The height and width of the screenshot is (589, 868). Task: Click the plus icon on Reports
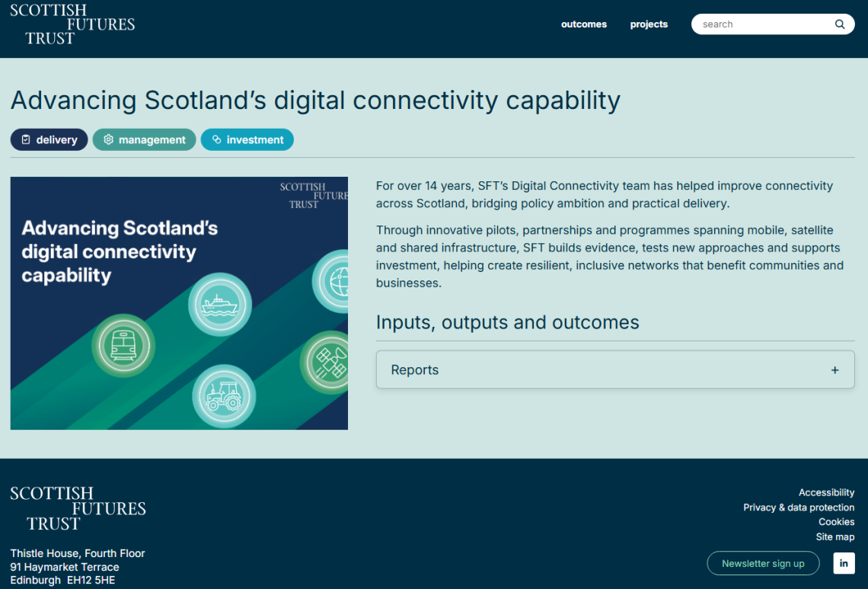[x=834, y=370]
